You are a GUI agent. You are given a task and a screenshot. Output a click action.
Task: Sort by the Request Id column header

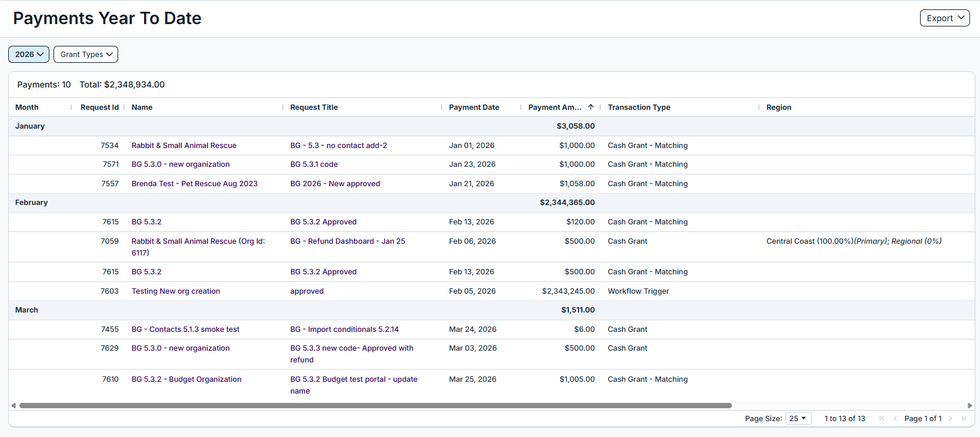coord(99,107)
